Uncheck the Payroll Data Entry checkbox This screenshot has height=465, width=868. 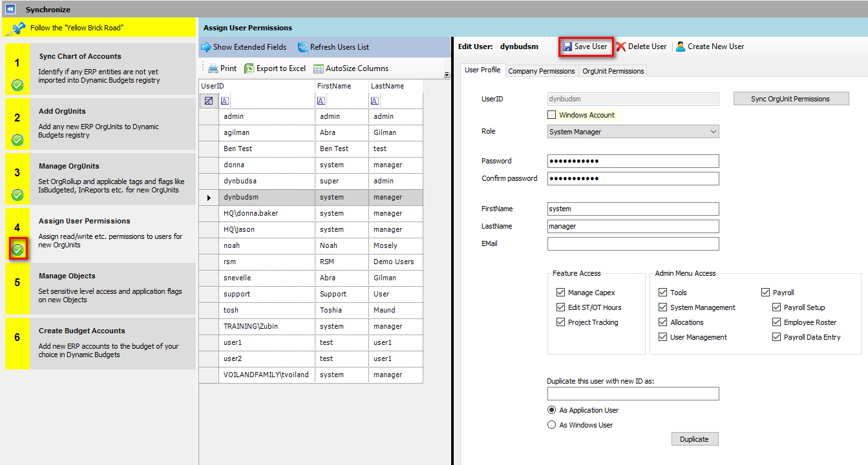tap(776, 337)
